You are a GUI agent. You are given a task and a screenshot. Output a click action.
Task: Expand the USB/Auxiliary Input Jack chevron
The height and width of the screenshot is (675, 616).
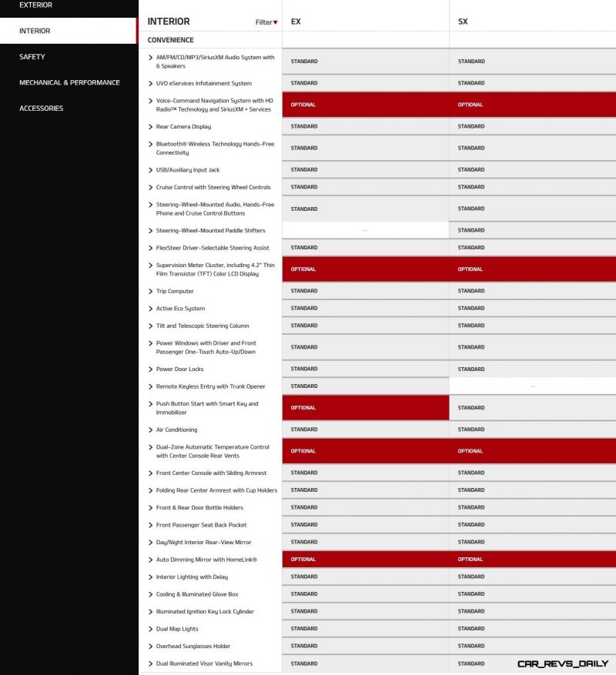(150, 170)
